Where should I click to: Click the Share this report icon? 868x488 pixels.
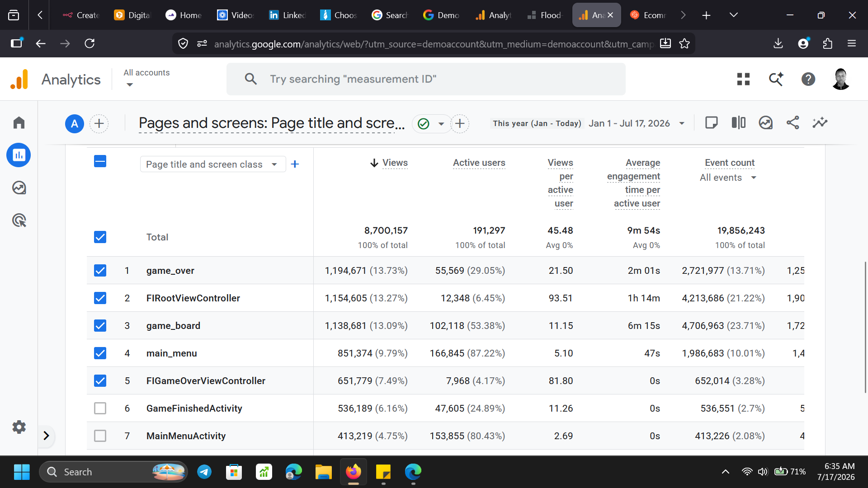coord(793,122)
